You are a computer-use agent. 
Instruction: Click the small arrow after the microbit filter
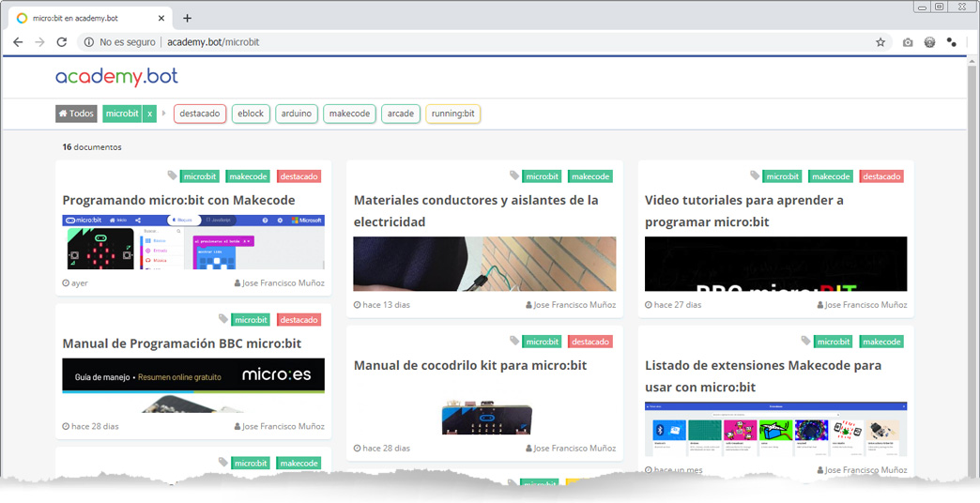163,114
